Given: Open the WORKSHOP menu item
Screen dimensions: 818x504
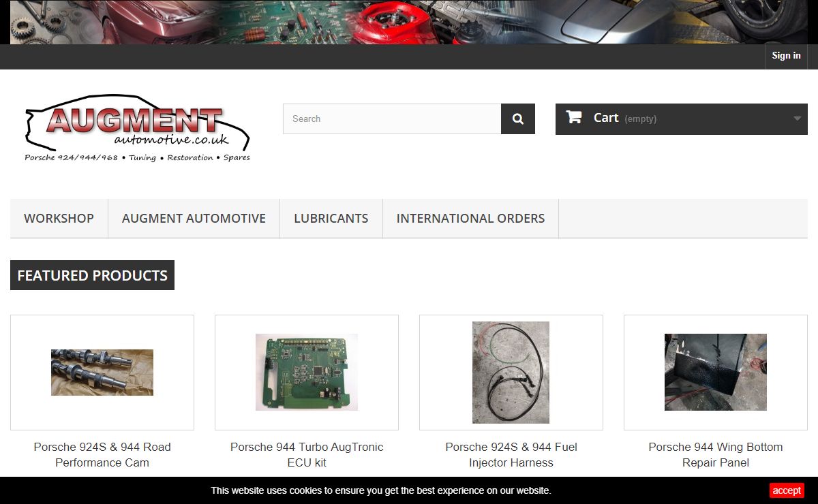Looking at the screenshot, I should [59, 219].
